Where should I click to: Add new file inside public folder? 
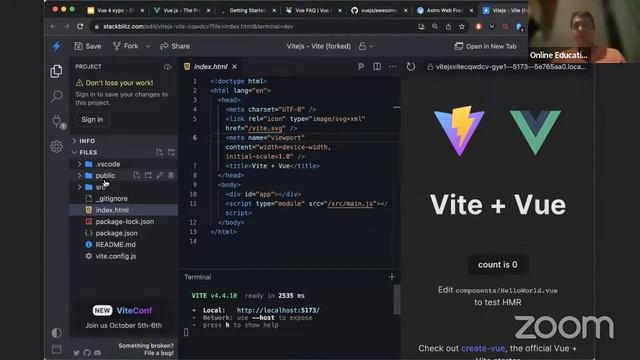pos(136,176)
